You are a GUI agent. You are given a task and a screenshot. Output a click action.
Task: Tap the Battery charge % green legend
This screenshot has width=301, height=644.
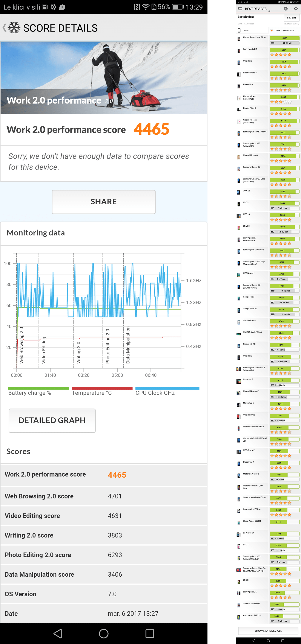[38, 391]
